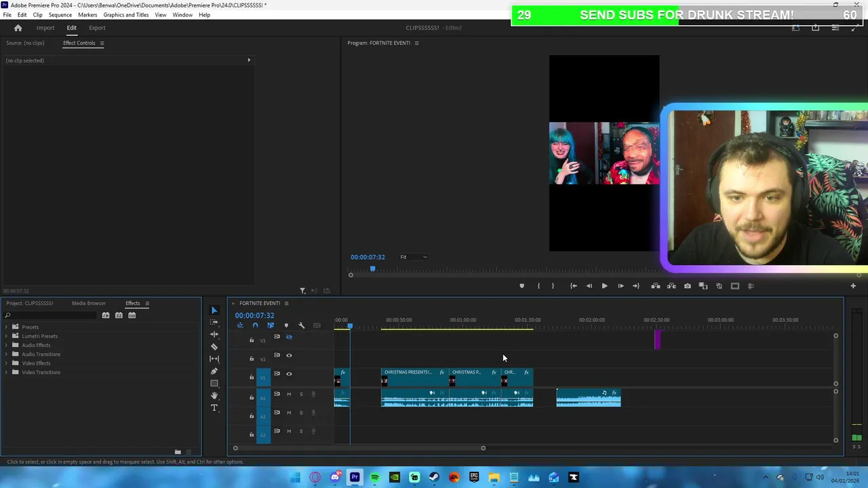Create new custom bin in Effects
Image resolution: width=868 pixels, height=488 pixels.
pyautogui.click(x=178, y=452)
